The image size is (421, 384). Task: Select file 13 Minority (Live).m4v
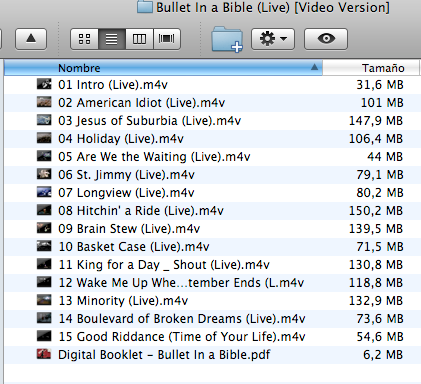[123, 301]
